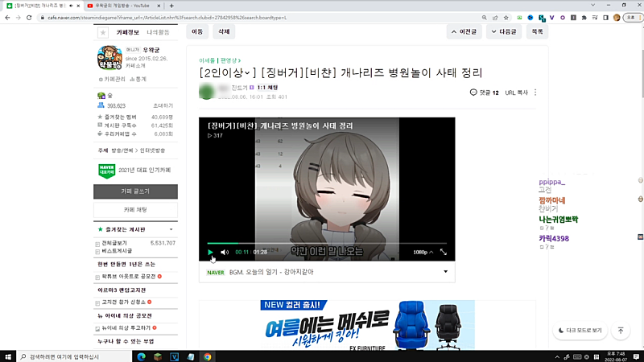
Task: Toggle the browser side panel icon
Action: point(606,18)
